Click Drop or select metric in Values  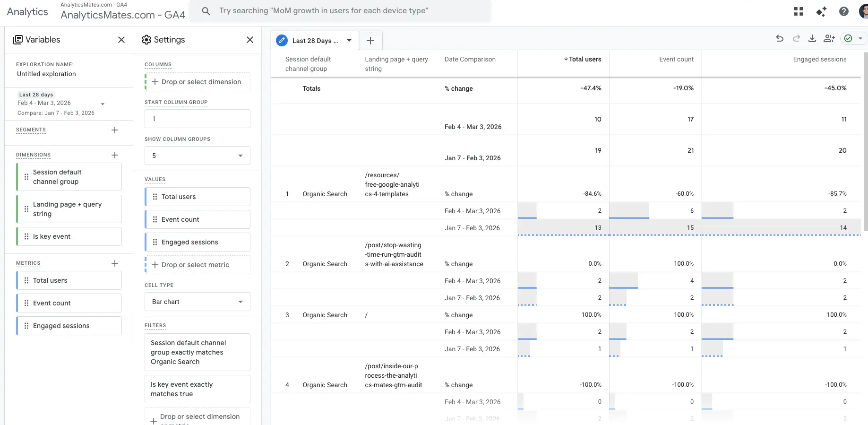click(x=198, y=265)
